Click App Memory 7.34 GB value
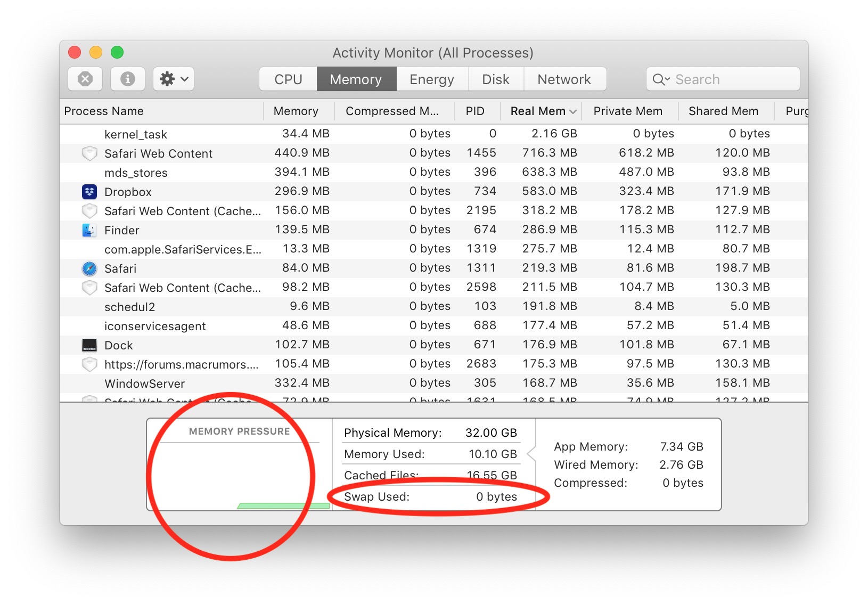The width and height of the screenshot is (868, 604). click(682, 447)
